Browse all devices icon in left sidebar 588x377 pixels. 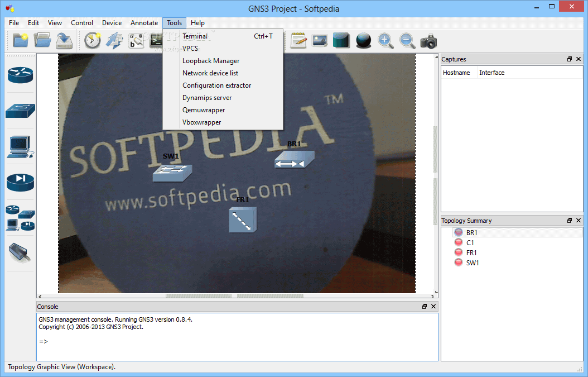[20, 218]
